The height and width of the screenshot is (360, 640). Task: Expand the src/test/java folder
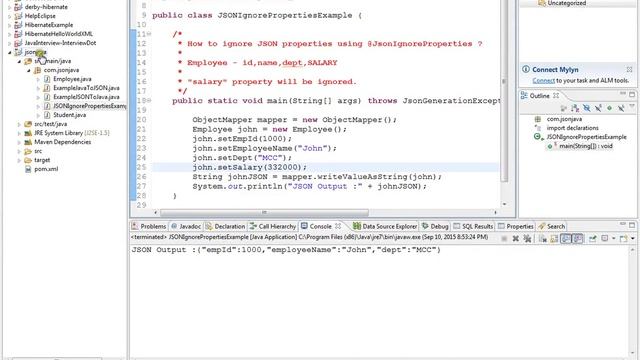coord(19,124)
